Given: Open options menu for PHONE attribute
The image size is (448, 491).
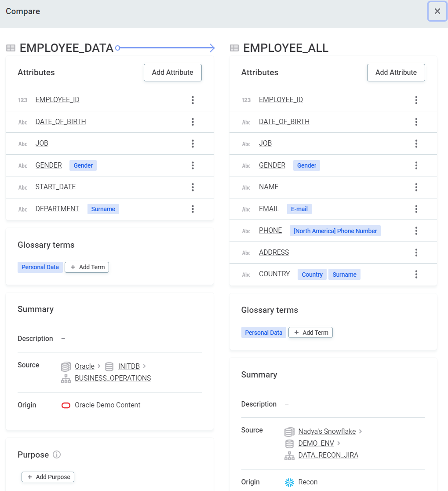Looking at the screenshot, I should 416,231.
